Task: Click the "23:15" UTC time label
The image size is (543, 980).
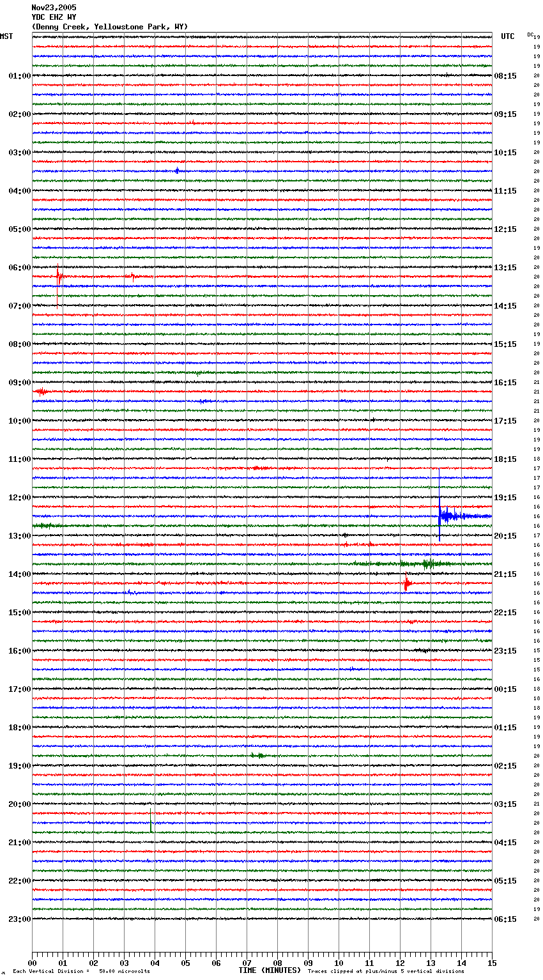Action: coord(505,651)
